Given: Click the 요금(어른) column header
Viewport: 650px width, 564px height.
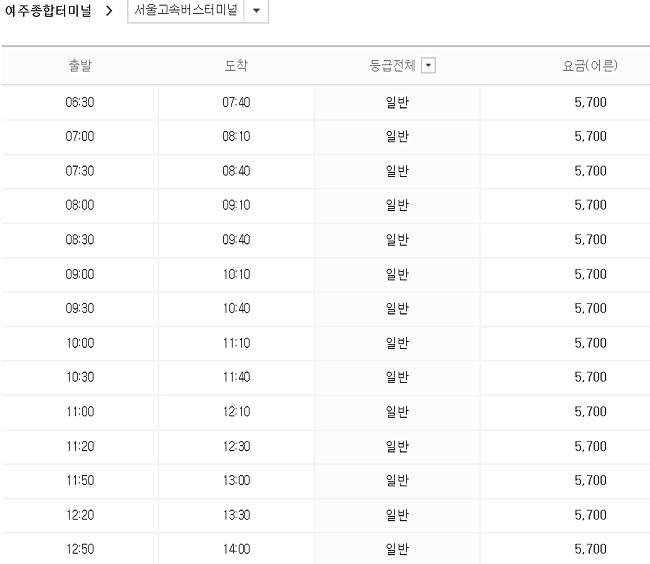Looking at the screenshot, I should pyautogui.click(x=590, y=65).
